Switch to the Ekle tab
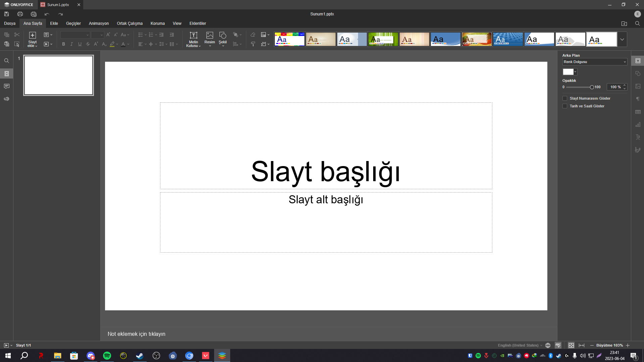644x362 pixels. 54,23
